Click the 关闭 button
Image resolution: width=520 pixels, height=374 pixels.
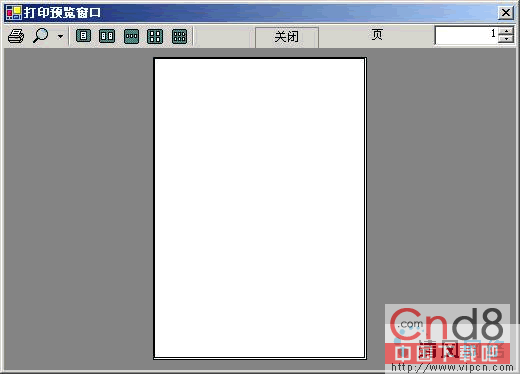[x=287, y=37]
